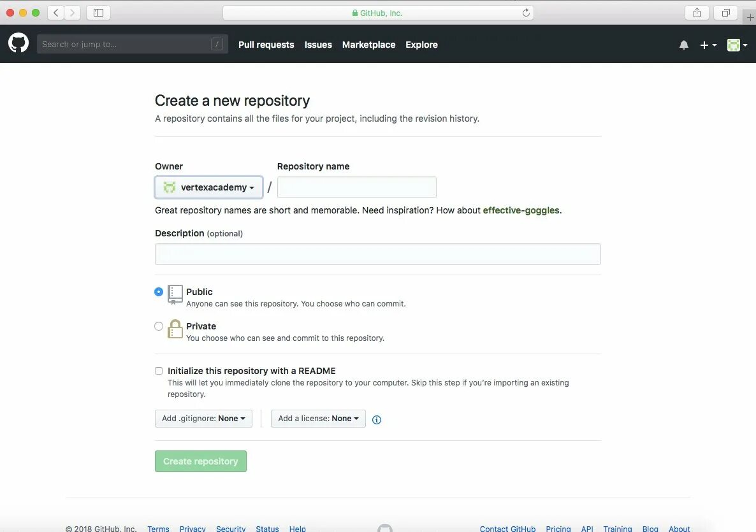Viewport: 756px width, 532px height.
Task: Open the notifications bell
Action: click(684, 45)
